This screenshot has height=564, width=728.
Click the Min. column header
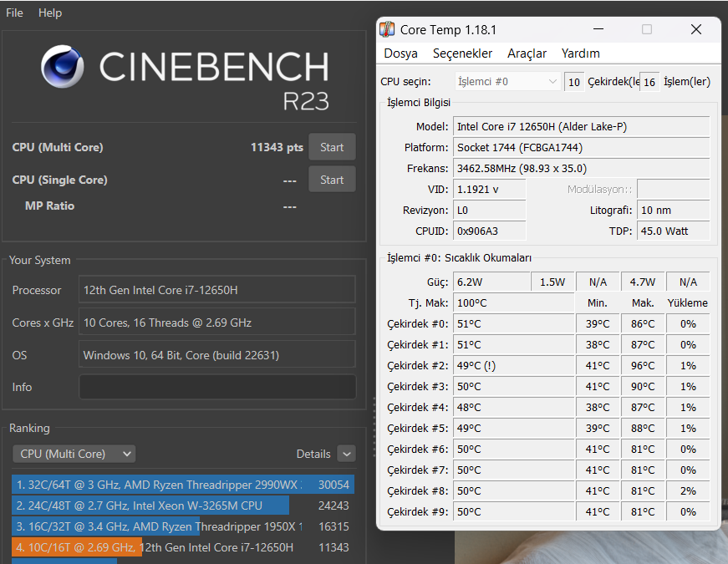pyautogui.click(x=598, y=302)
